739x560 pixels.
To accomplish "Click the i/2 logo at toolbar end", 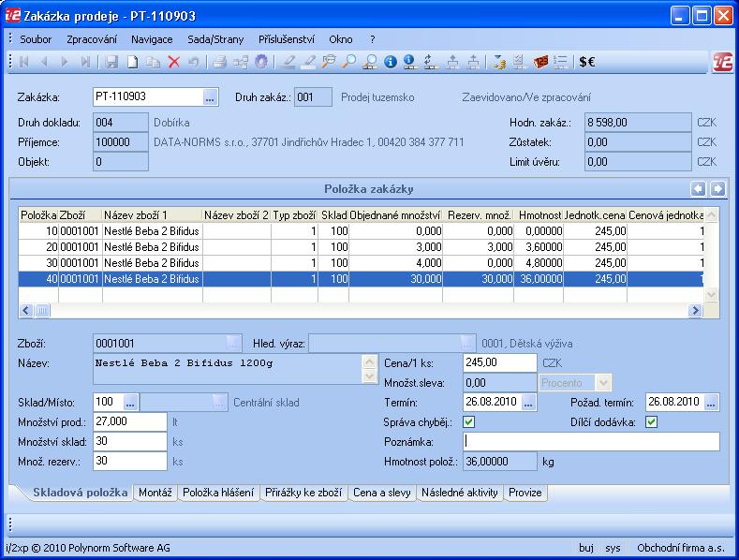I will 722,62.
